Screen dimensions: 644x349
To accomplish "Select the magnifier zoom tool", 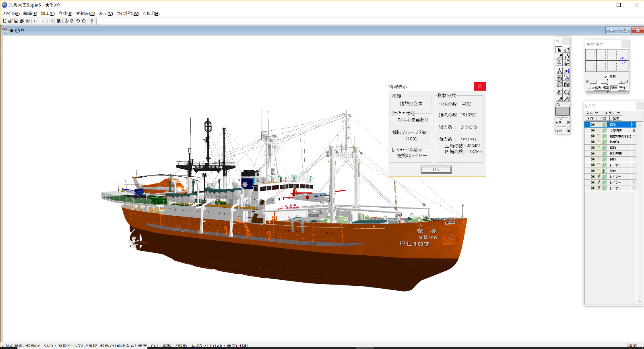I will point(566,92).
